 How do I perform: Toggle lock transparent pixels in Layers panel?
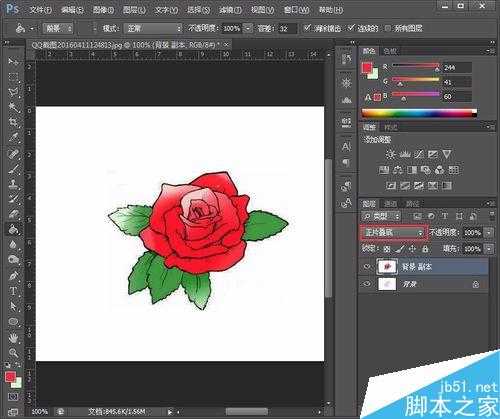click(387, 249)
